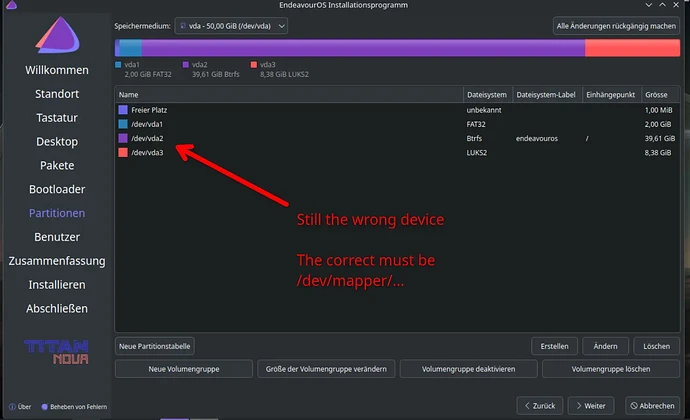Go back with the Zurück button
Viewport: 690px width, 420px height.
(x=540, y=406)
